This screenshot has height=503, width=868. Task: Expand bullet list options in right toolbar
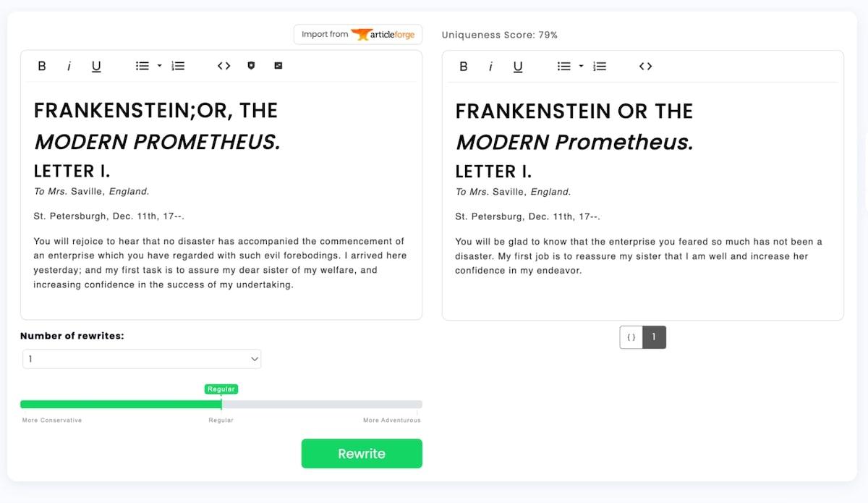click(581, 67)
